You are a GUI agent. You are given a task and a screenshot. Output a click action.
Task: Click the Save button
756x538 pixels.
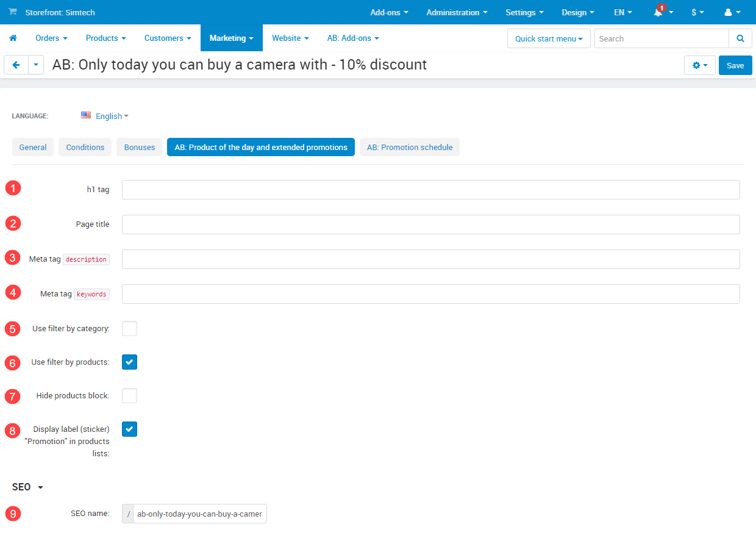[735, 65]
